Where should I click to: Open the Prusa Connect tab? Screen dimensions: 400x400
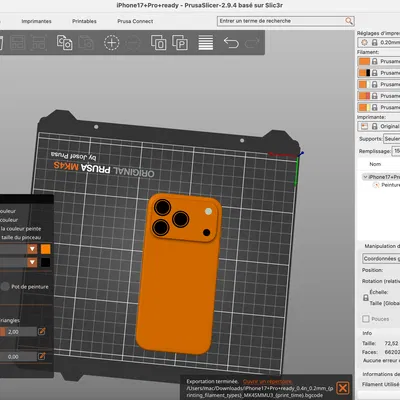click(135, 21)
